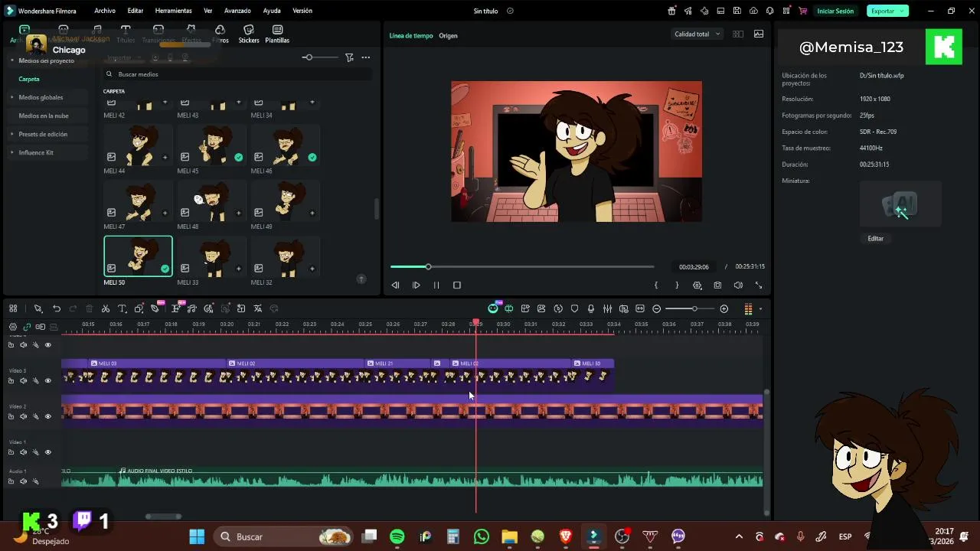Toggle timeline auto link icon
Screen dimensions: 980x551
(27, 327)
